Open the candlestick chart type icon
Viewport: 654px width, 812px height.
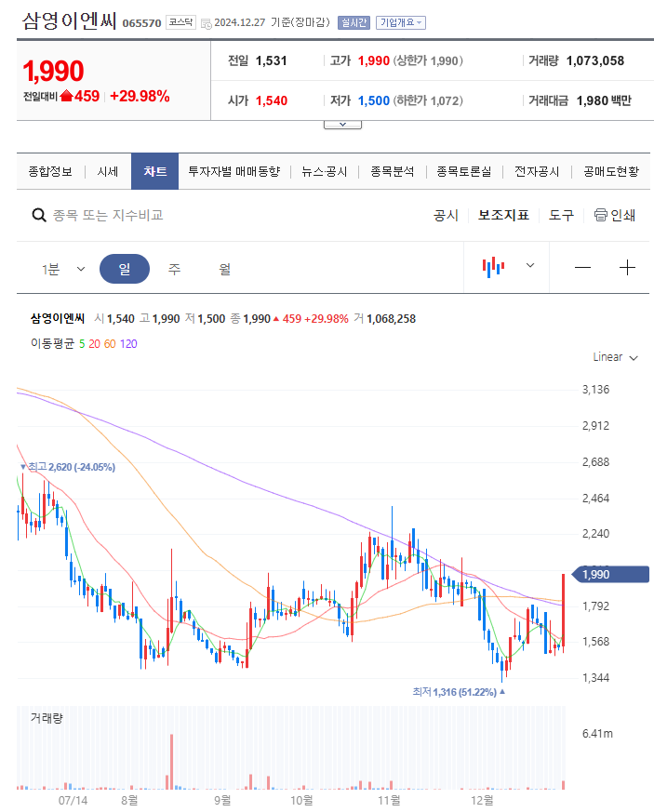point(493,267)
